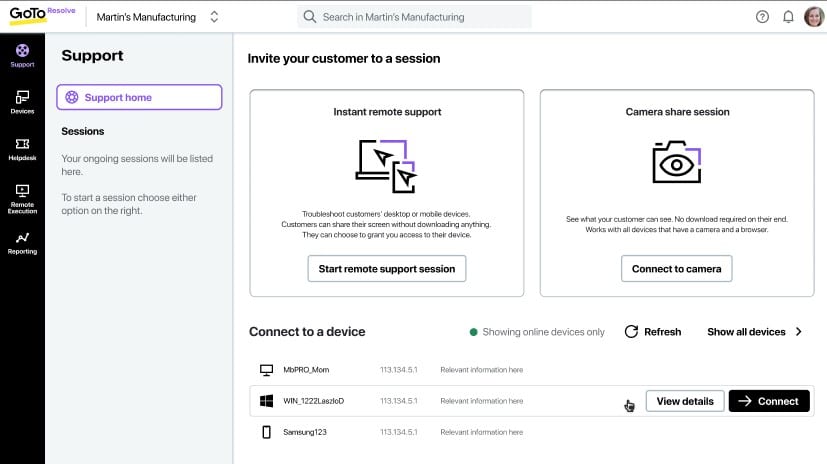The image size is (827, 464).
Task: Select the WIN_1222LaszloD device name
Action: pos(313,401)
